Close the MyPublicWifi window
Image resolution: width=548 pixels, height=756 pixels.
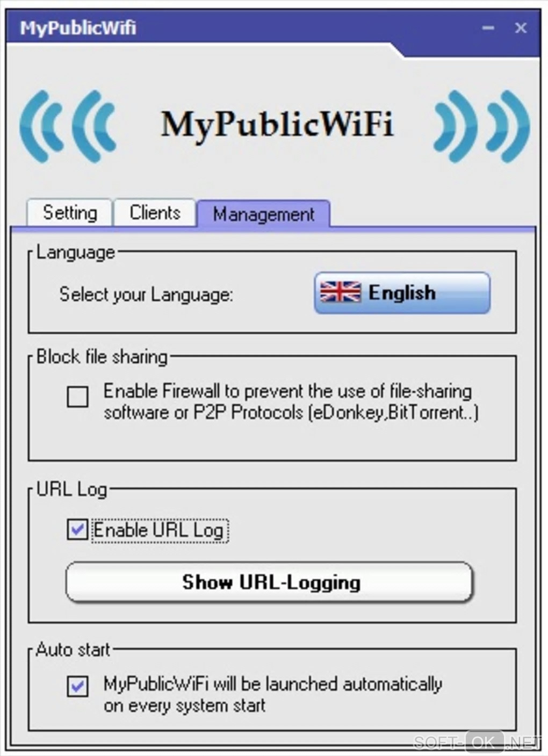click(x=521, y=28)
